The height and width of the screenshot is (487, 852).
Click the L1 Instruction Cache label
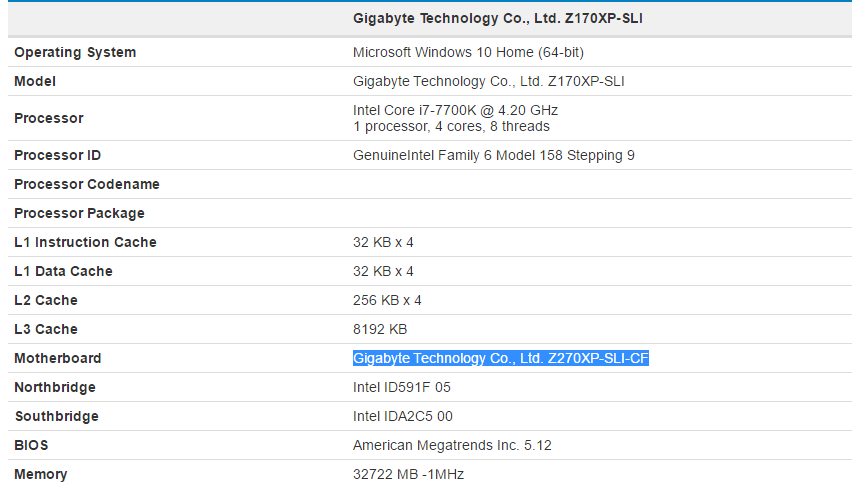[x=85, y=242]
